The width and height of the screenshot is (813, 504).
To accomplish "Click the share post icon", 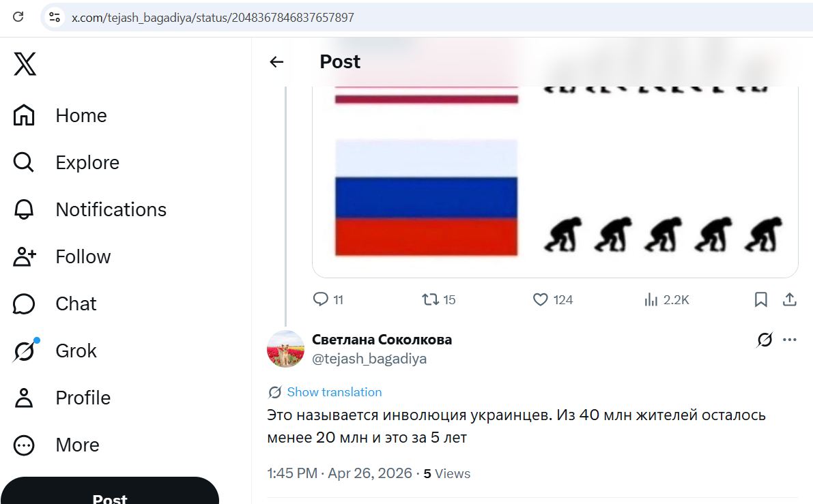I will click(789, 299).
